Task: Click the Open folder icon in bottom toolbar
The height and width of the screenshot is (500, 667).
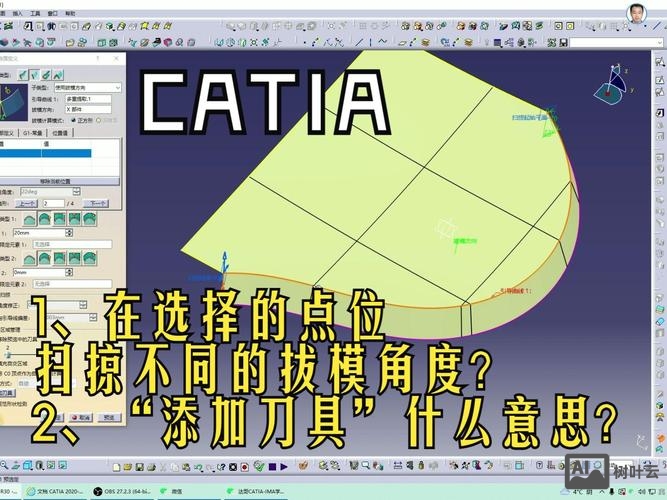Action: pyautogui.click(x=127, y=467)
